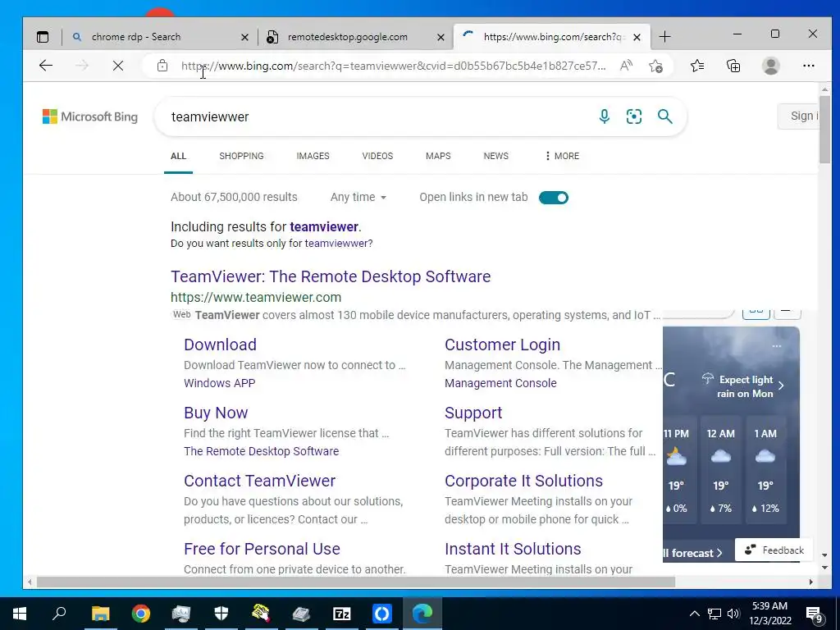Open the action center notifications
Viewport: 840px width, 630px height.
click(x=815, y=614)
